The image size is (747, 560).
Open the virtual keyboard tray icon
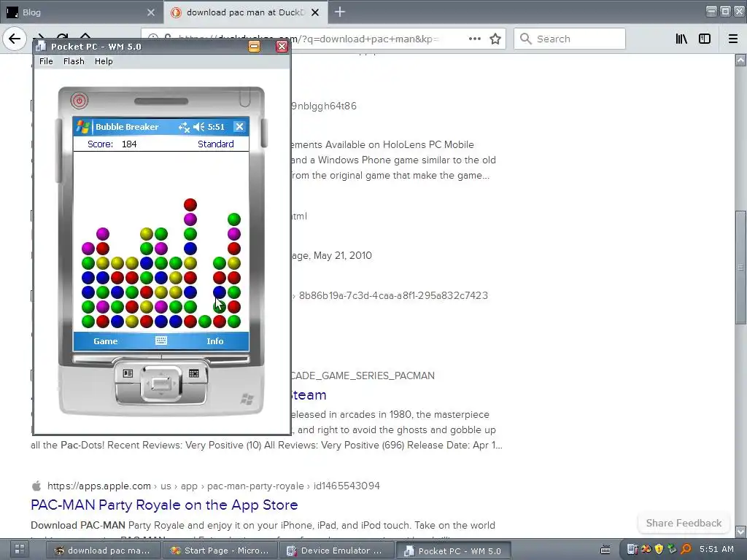coord(605,550)
